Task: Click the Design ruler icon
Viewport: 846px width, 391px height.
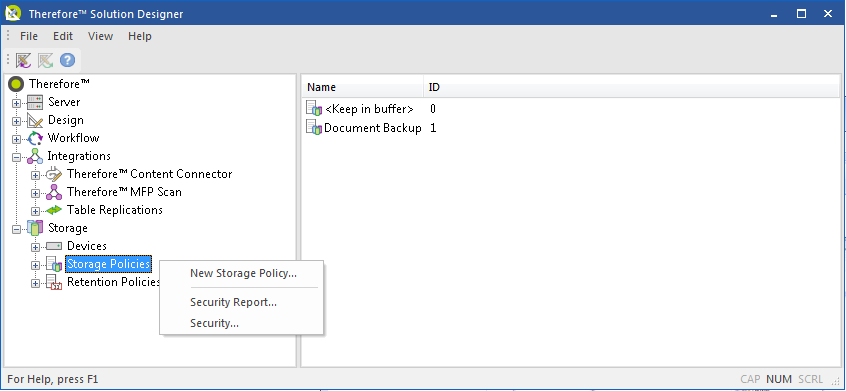Action: click(x=35, y=120)
